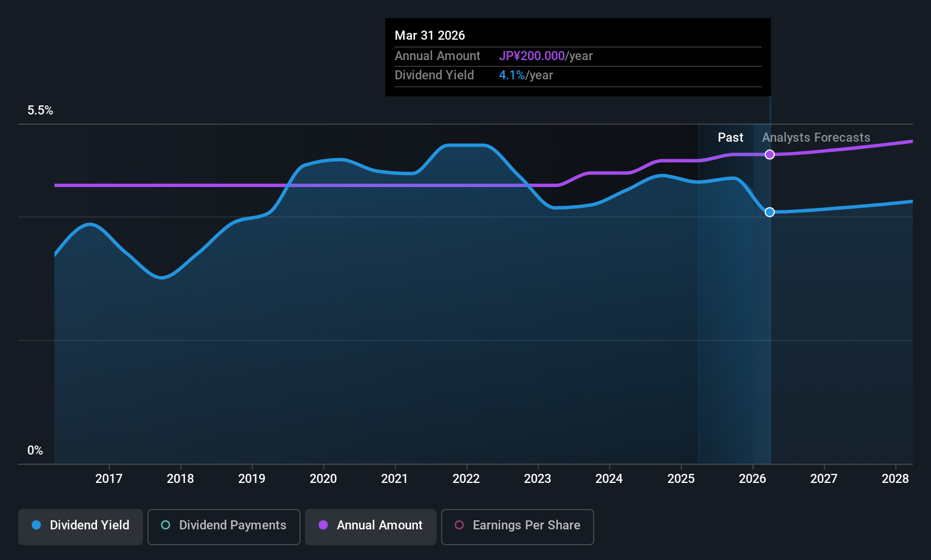Click the Annual Amount tooltip row label

437,56
